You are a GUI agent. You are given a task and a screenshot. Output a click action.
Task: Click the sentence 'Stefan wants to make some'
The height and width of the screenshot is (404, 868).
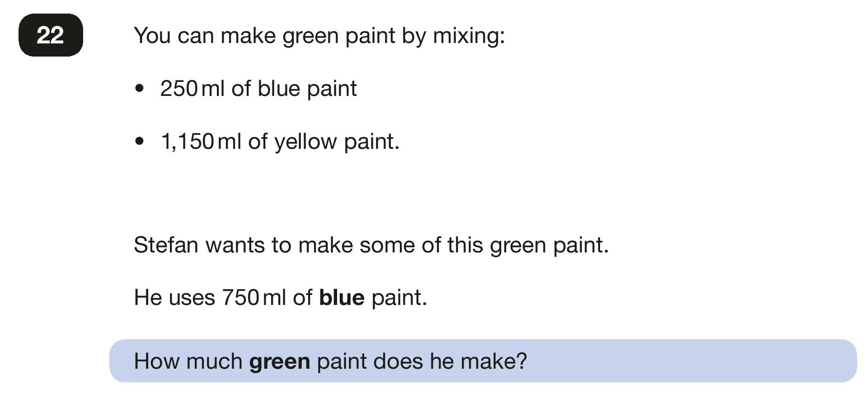pyautogui.click(x=371, y=245)
